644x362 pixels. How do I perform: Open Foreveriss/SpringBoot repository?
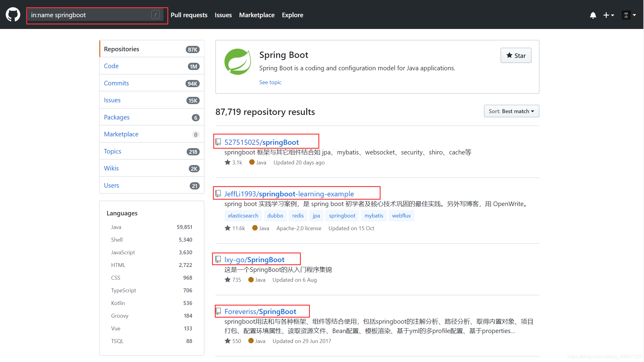[260, 311]
